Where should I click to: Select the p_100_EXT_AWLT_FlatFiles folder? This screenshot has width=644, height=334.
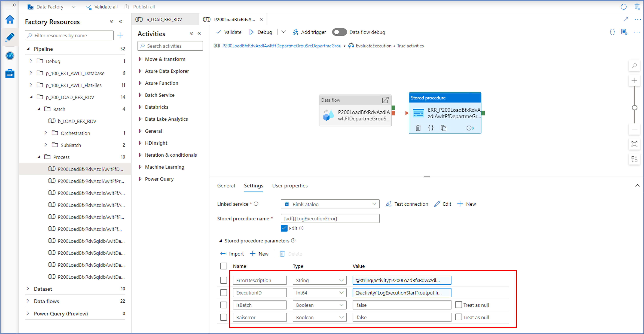click(73, 85)
